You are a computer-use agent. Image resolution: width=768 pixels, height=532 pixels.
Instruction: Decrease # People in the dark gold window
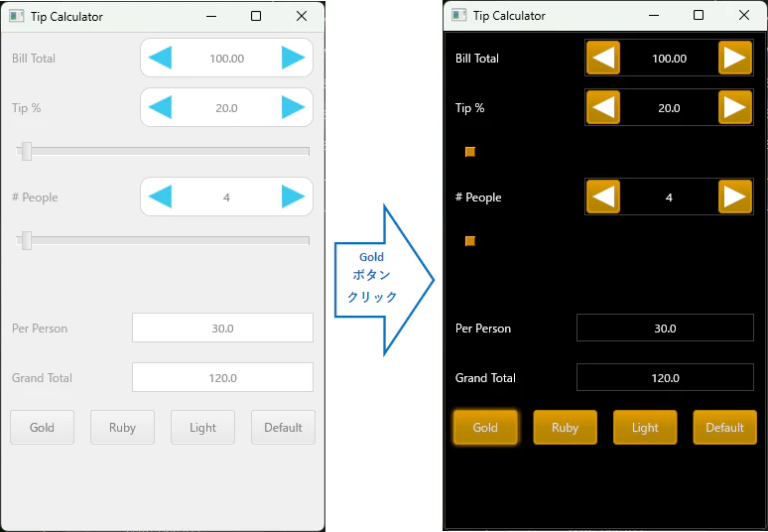(x=603, y=197)
